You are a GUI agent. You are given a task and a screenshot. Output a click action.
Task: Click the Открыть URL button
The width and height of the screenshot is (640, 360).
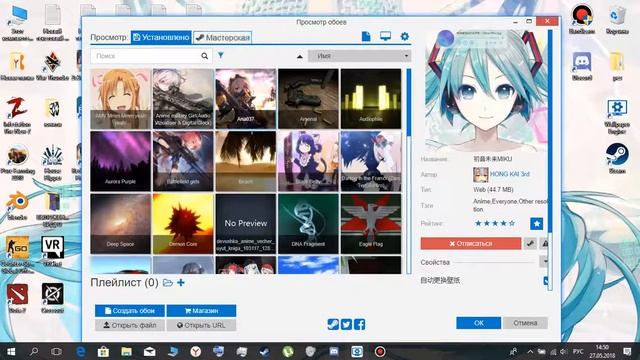[x=201, y=325]
